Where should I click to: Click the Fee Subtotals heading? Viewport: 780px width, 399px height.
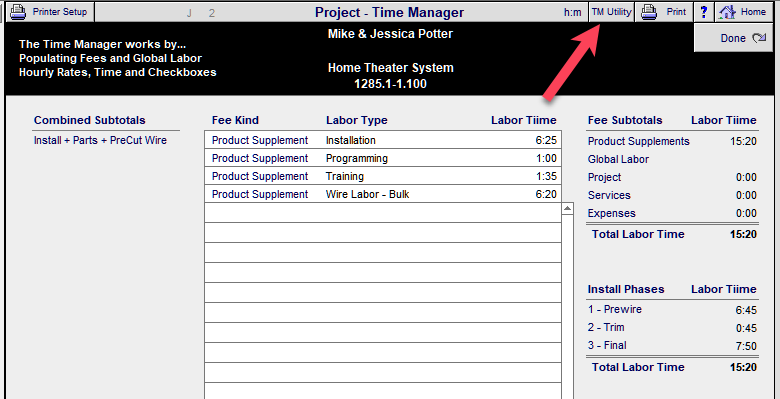625,120
